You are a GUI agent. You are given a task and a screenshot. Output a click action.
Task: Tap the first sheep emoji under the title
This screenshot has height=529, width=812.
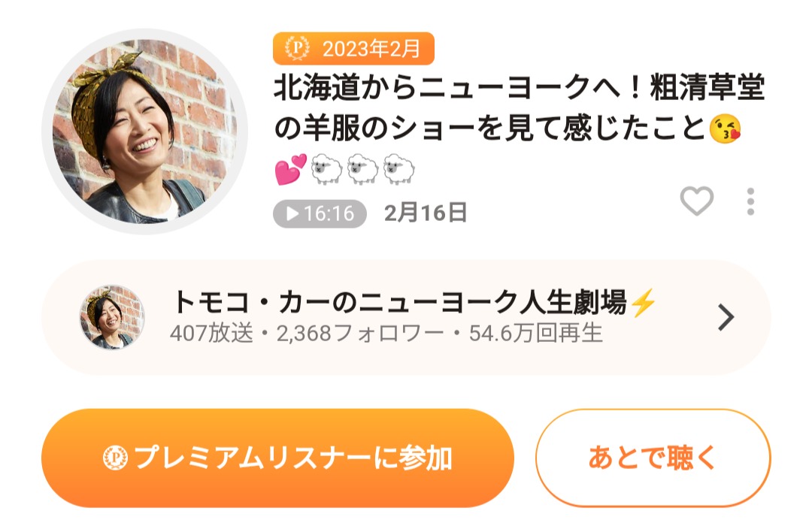tap(326, 169)
